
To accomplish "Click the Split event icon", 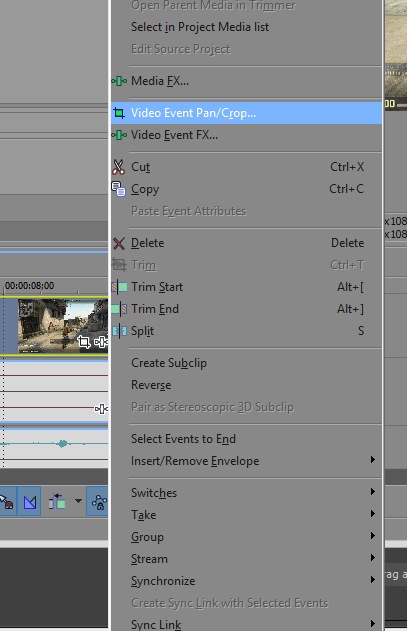I will click(x=119, y=331).
